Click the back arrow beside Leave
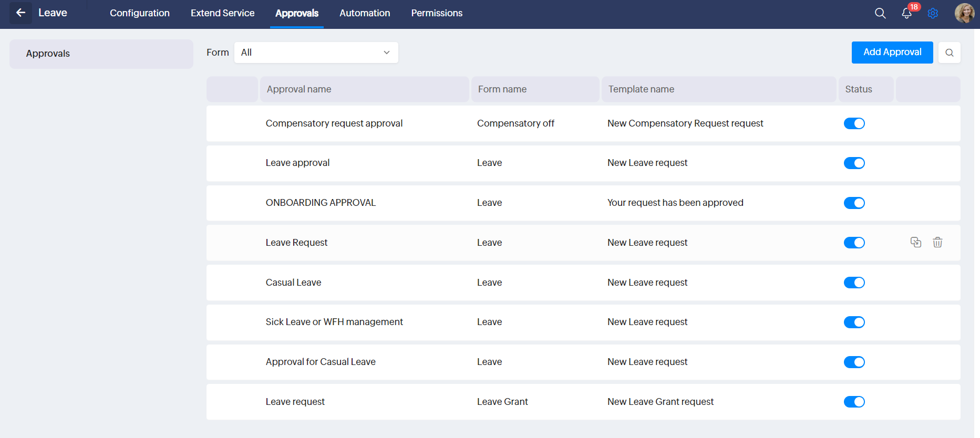 [x=20, y=13]
